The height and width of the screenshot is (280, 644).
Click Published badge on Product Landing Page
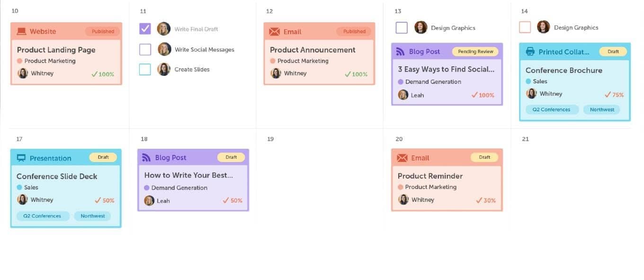(x=103, y=32)
